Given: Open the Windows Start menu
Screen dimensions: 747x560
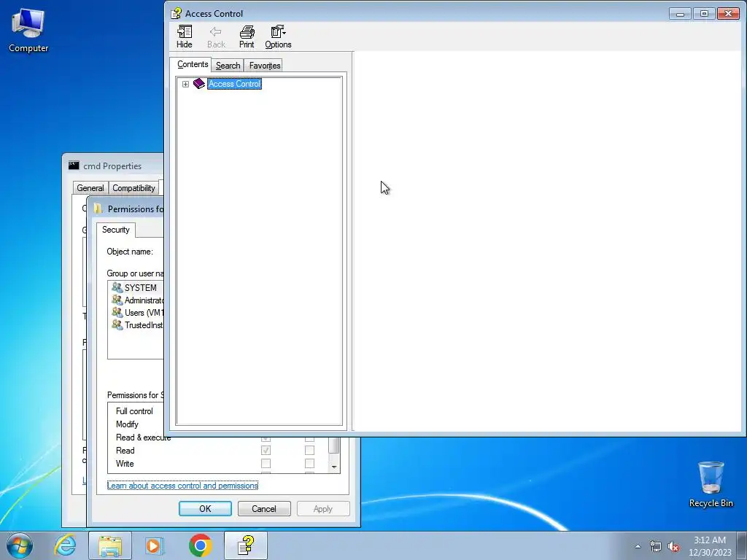Looking at the screenshot, I should click(19, 545).
